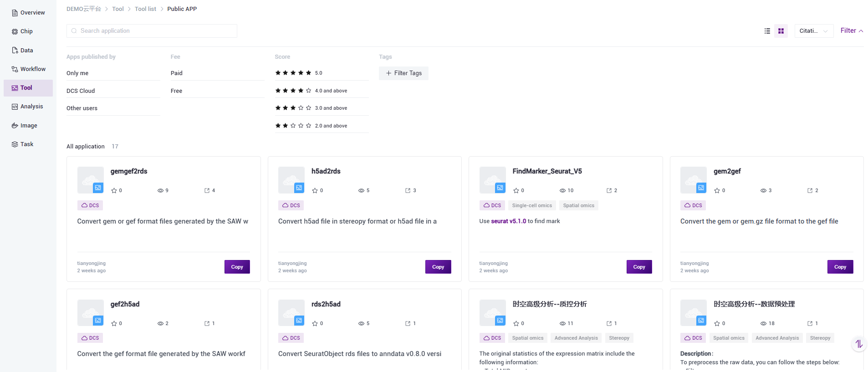Click the gem2gef app thumbnail
The image size is (868, 372).
(x=694, y=180)
